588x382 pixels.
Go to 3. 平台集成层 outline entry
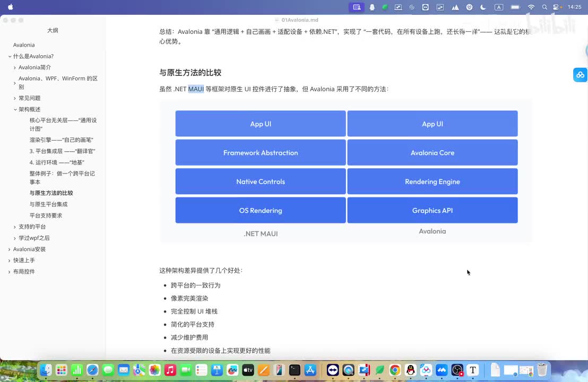pos(62,151)
